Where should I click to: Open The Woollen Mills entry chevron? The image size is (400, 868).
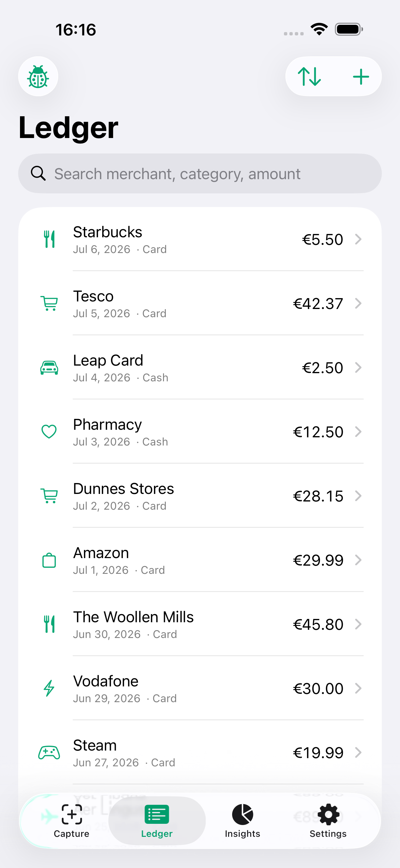[358, 624]
